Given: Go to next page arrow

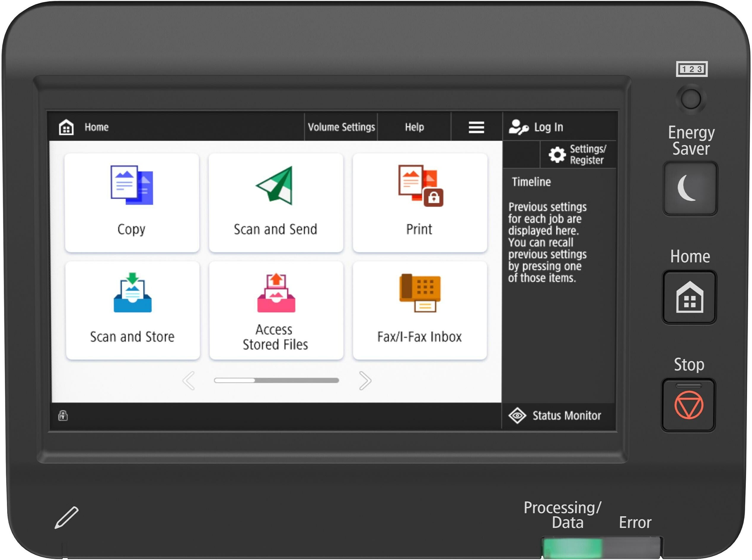Looking at the screenshot, I should (365, 380).
